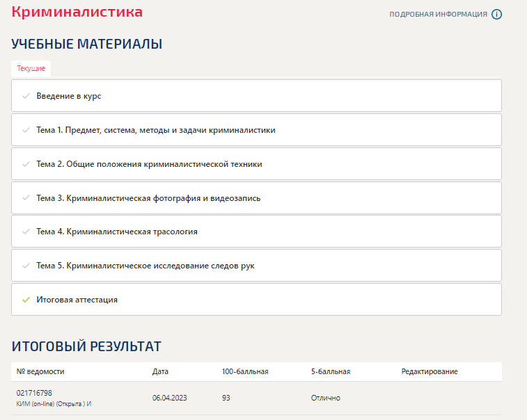Click the record number 021716798

[34, 393]
